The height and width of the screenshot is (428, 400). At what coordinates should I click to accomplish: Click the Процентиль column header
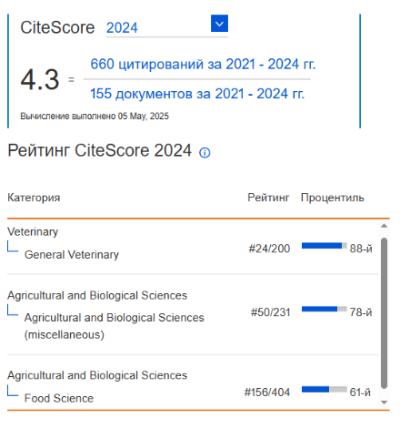click(332, 198)
